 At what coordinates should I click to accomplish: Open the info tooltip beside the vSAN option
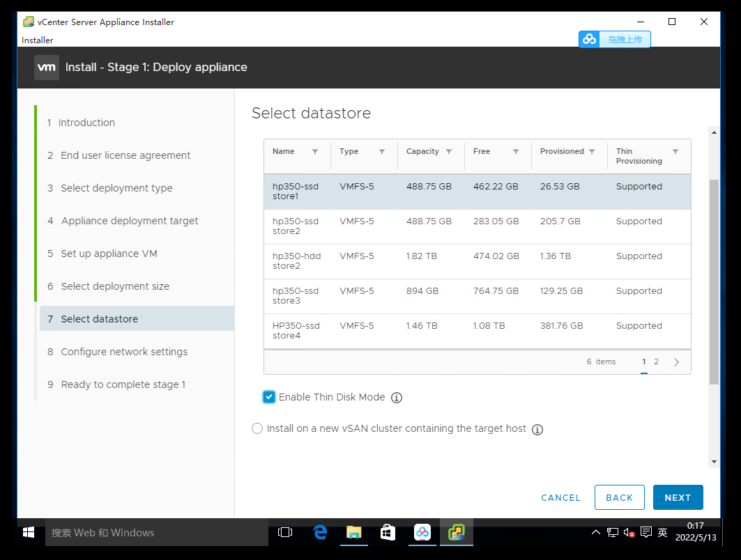537,429
